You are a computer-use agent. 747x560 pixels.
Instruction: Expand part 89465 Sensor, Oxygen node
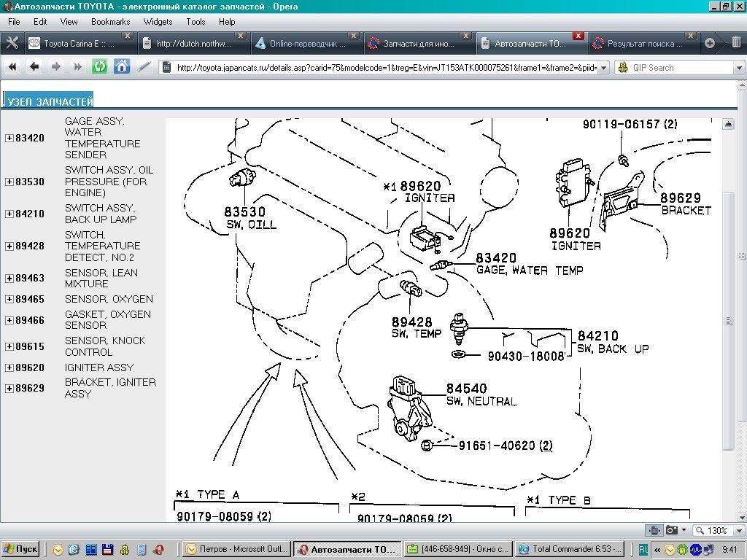pos(9,300)
